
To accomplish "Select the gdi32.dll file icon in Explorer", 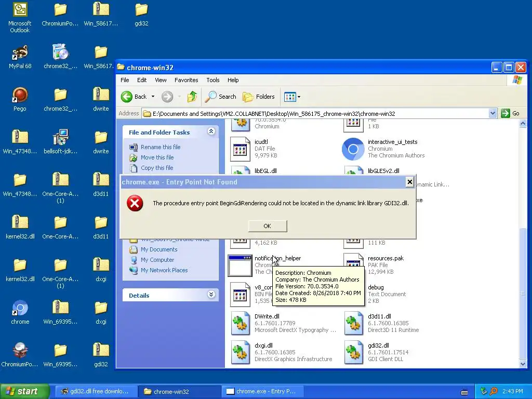I will tap(353, 352).
